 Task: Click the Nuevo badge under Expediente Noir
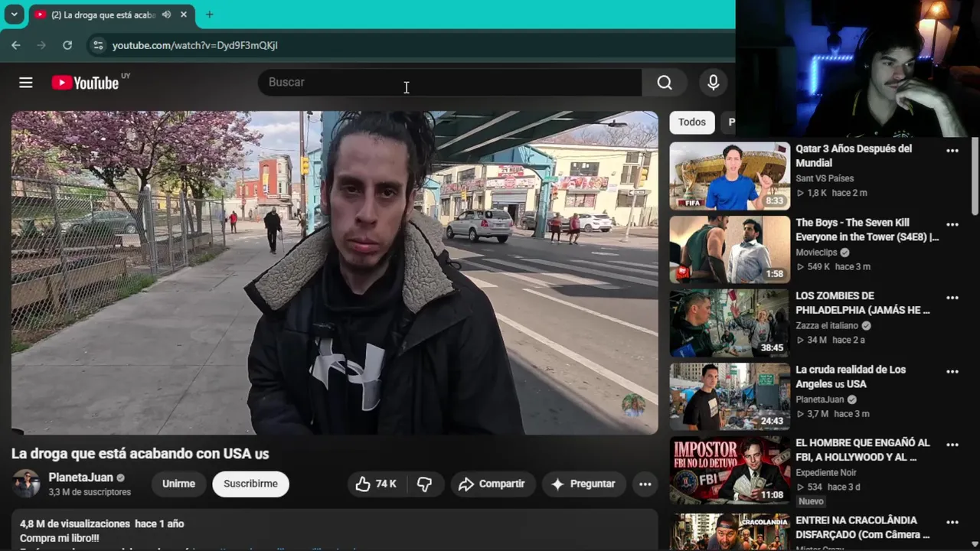tap(811, 501)
